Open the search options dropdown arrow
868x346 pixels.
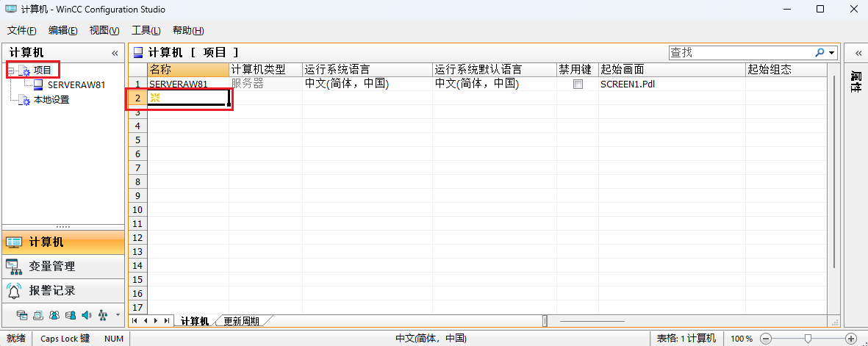pos(831,53)
